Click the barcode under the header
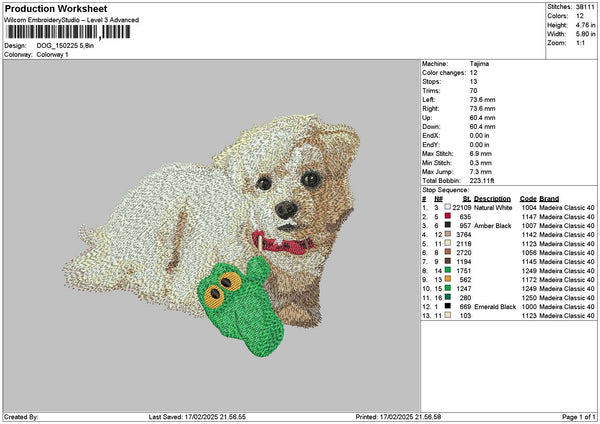The width and height of the screenshot is (600, 424). [x=68, y=32]
